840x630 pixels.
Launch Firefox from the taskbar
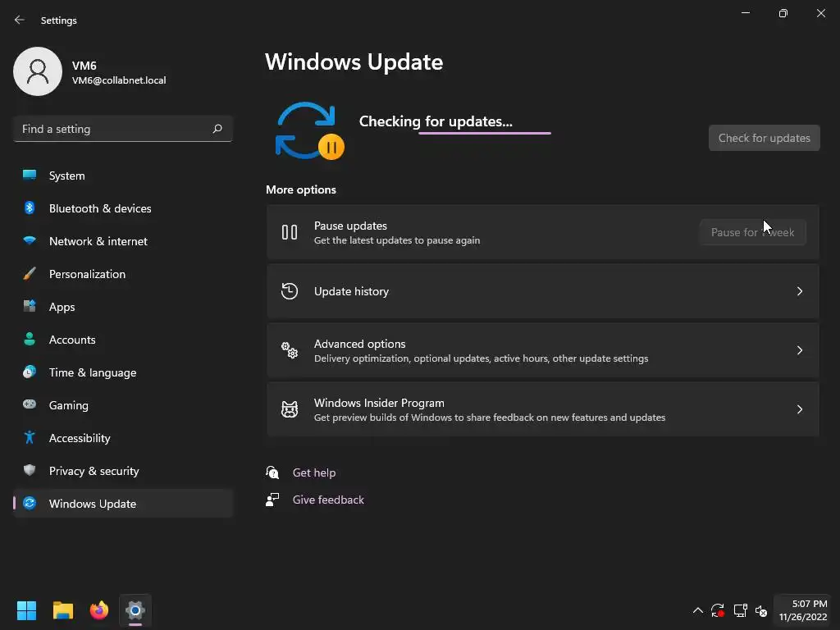coord(99,610)
